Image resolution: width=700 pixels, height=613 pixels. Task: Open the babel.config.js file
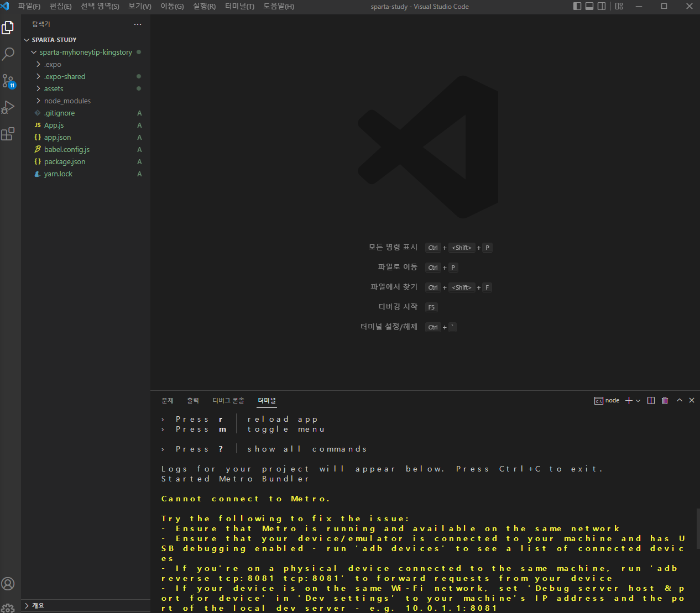coord(86,149)
